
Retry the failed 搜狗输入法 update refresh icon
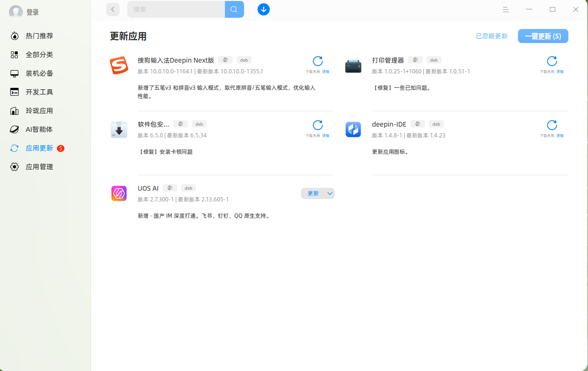click(x=318, y=61)
